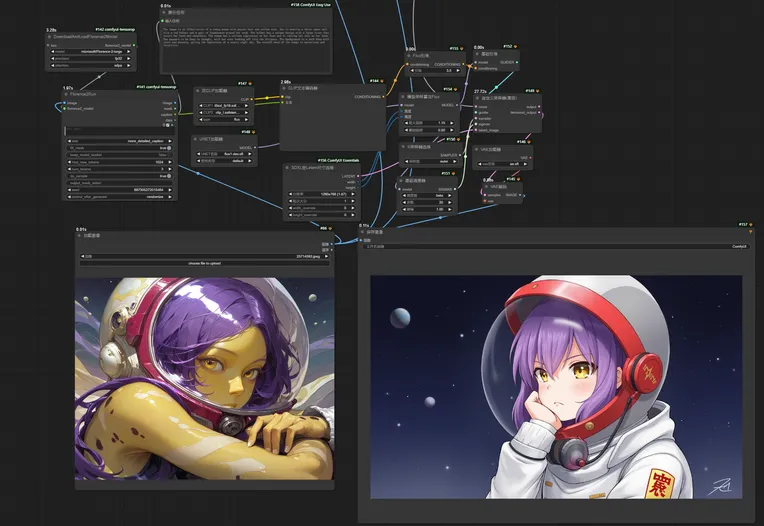Increase max_new_tokens value with right arrow

coord(171,162)
